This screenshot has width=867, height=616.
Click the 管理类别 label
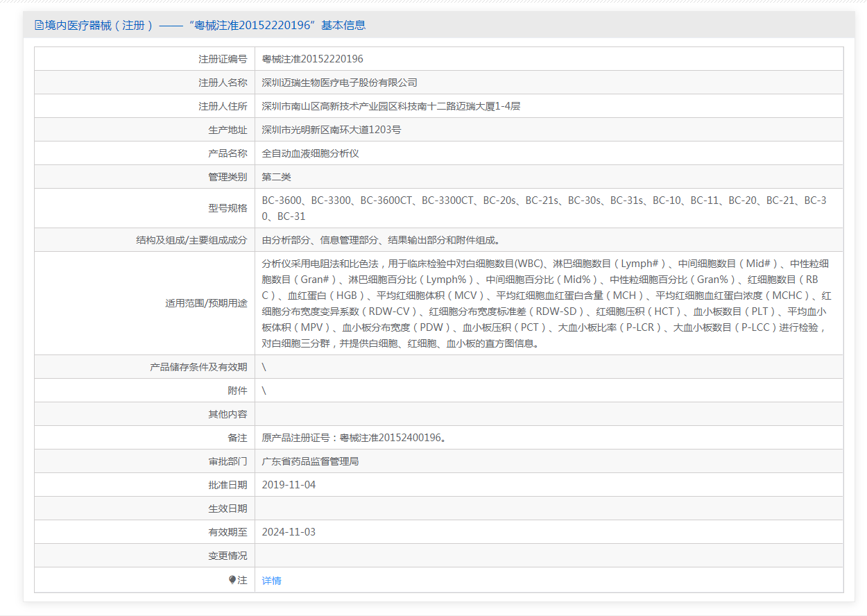pos(228,177)
